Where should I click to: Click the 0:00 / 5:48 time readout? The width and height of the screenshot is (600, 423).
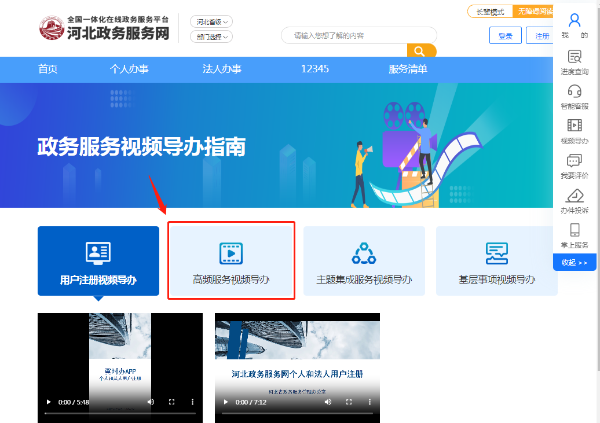pos(73,402)
